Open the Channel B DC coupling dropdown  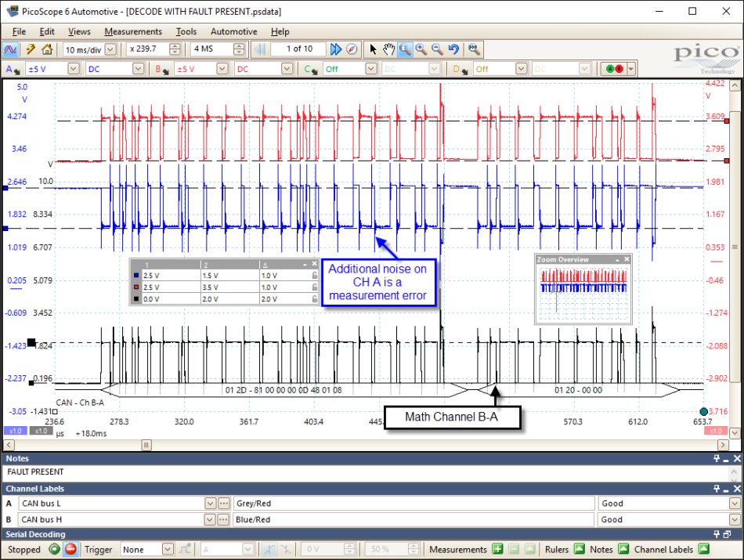287,69
